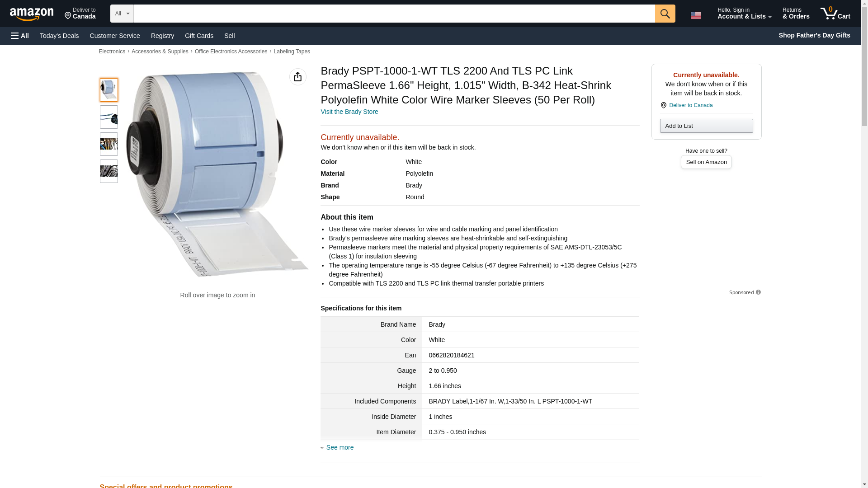Open Labeling Tapes breadcrumb link
This screenshot has width=868, height=488.
(292, 52)
